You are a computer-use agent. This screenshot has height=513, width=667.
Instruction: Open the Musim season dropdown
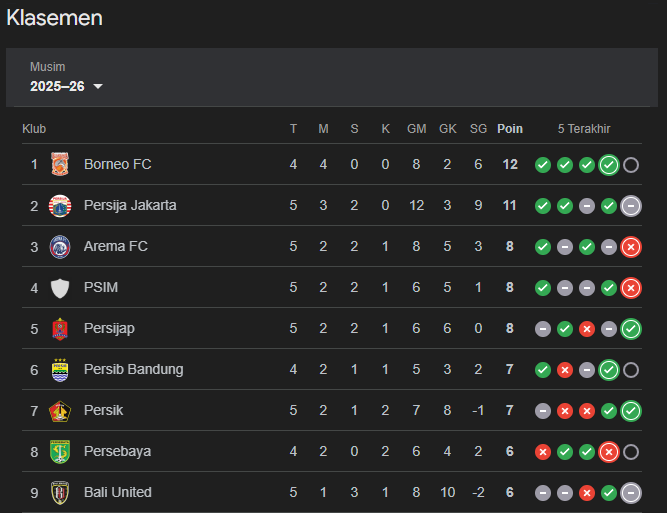coord(66,86)
